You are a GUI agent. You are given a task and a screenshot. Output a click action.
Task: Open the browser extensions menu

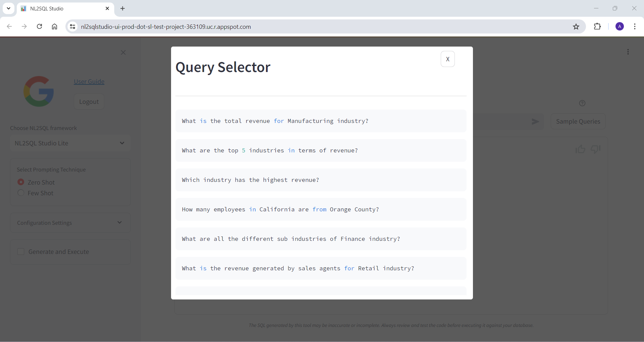point(597,26)
